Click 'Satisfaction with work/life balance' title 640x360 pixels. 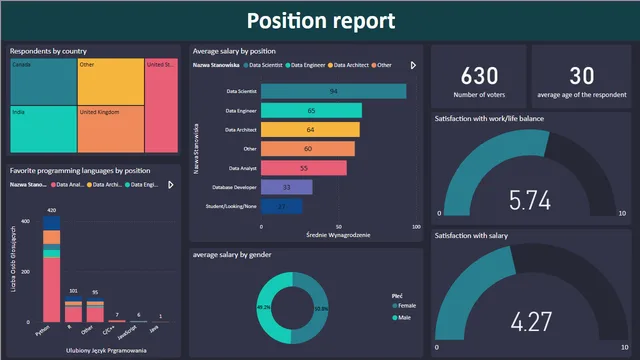489,119
